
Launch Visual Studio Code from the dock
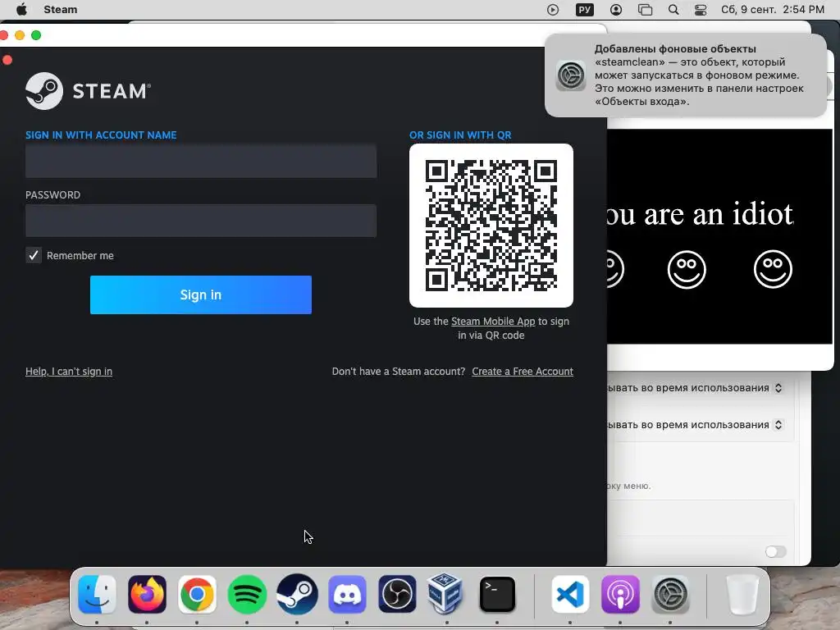[x=570, y=594]
